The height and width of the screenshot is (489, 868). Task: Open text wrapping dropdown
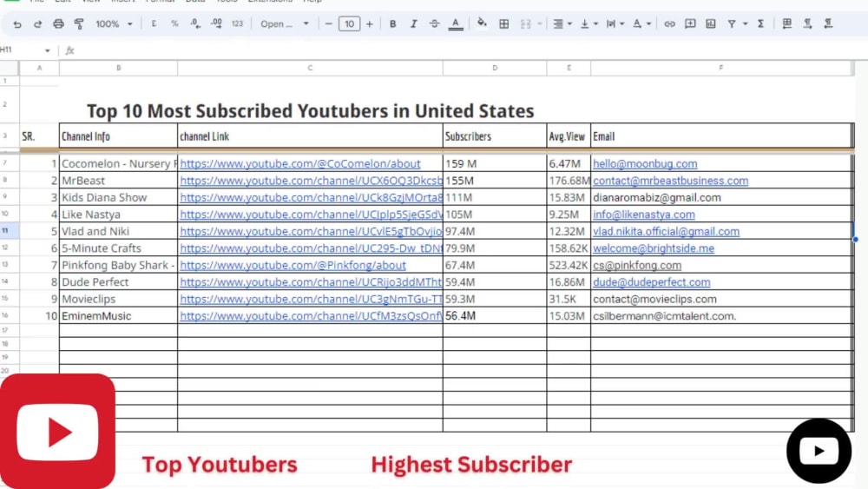pyautogui.click(x=615, y=23)
